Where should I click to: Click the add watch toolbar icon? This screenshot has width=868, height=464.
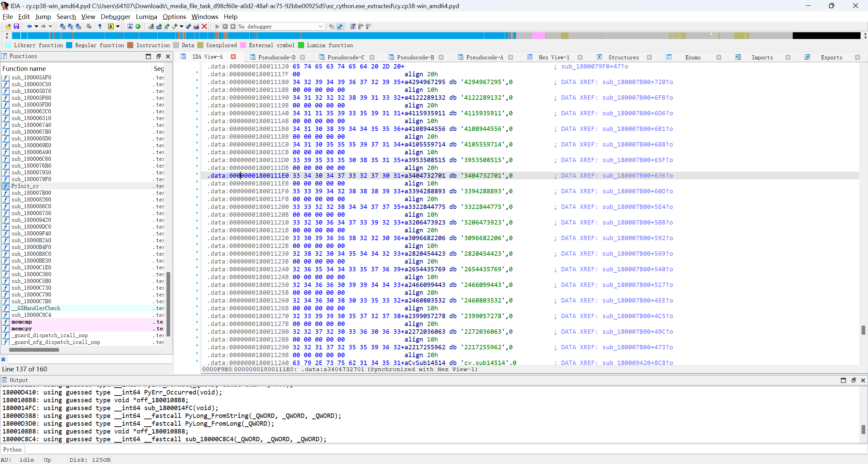pos(361,26)
